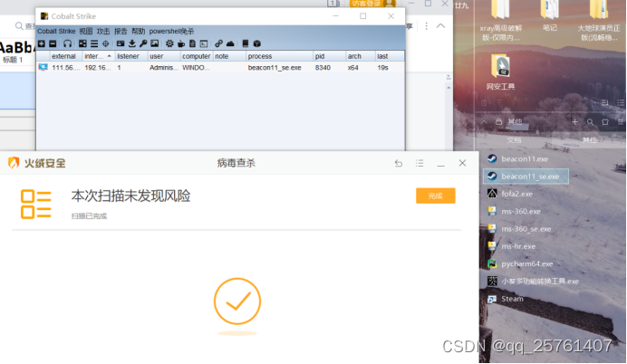
Task: Click the plus icon in the 其他 desktop panel
Action: tap(574, 122)
